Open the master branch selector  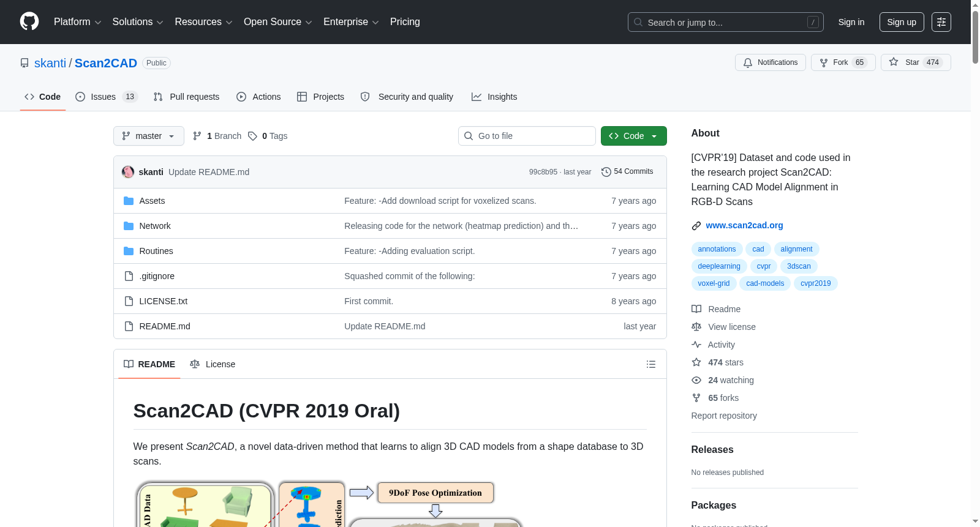coord(149,136)
